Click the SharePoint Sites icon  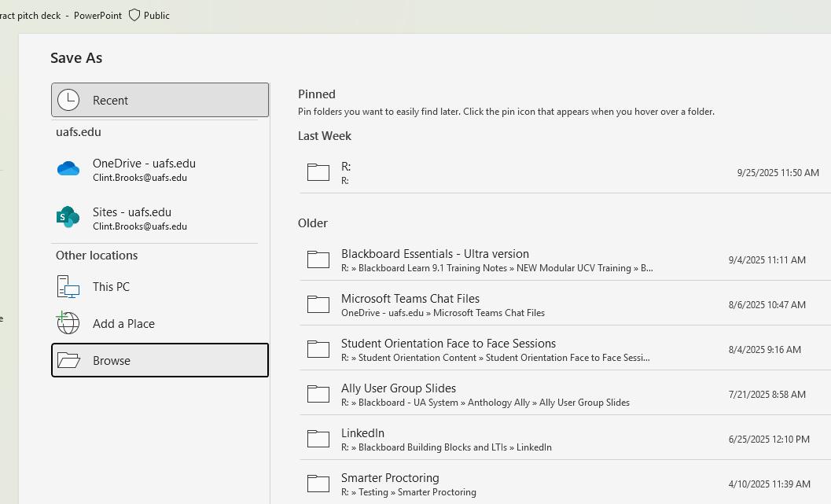point(68,218)
